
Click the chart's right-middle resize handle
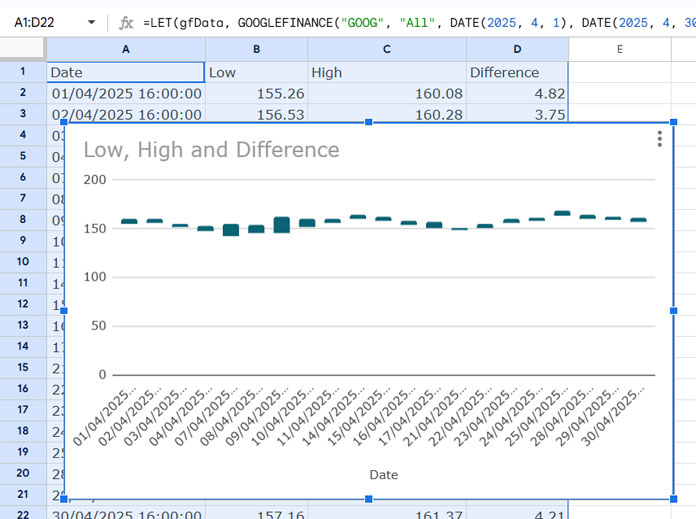click(x=673, y=311)
